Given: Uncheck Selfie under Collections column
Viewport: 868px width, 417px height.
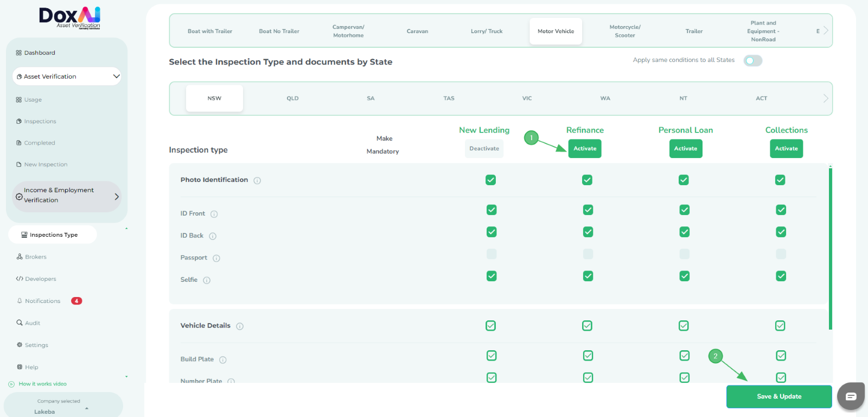Looking at the screenshot, I should coord(781,276).
